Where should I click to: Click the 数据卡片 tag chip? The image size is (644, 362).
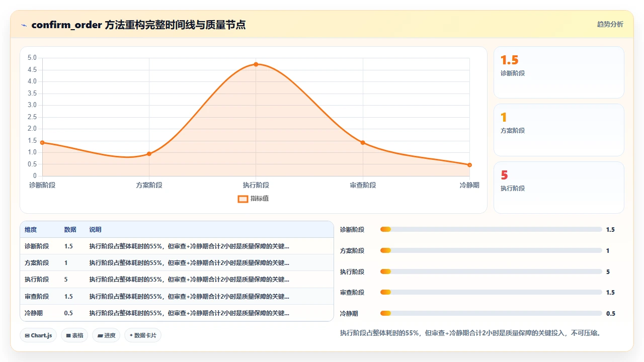[x=143, y=335]
